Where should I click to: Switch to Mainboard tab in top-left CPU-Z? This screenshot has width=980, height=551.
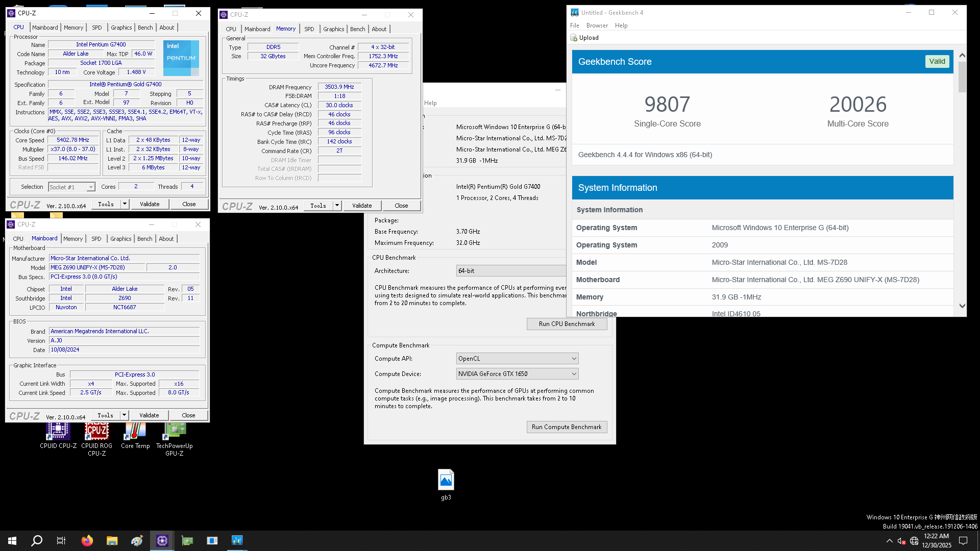45,28
